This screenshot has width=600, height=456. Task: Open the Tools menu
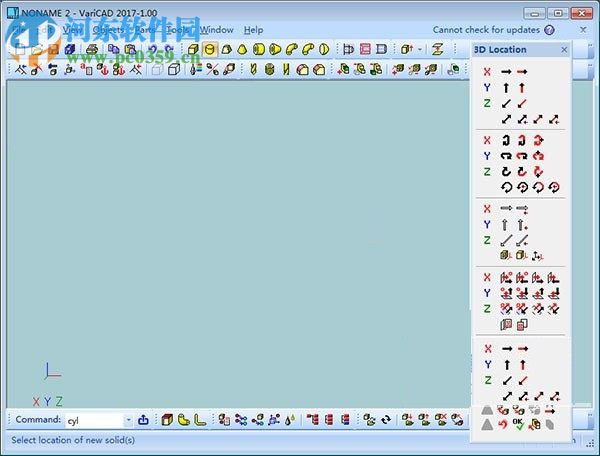click(x=178, y=30)
